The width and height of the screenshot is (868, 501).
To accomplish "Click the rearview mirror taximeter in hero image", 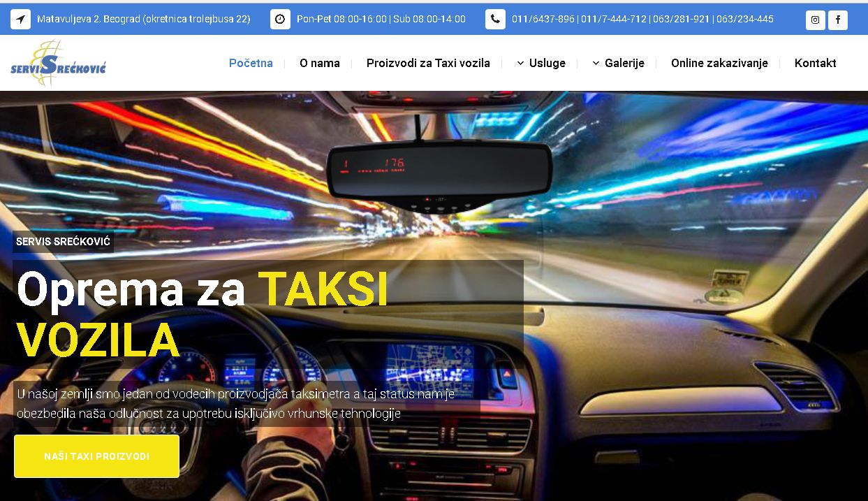I will tap(440, 177).
